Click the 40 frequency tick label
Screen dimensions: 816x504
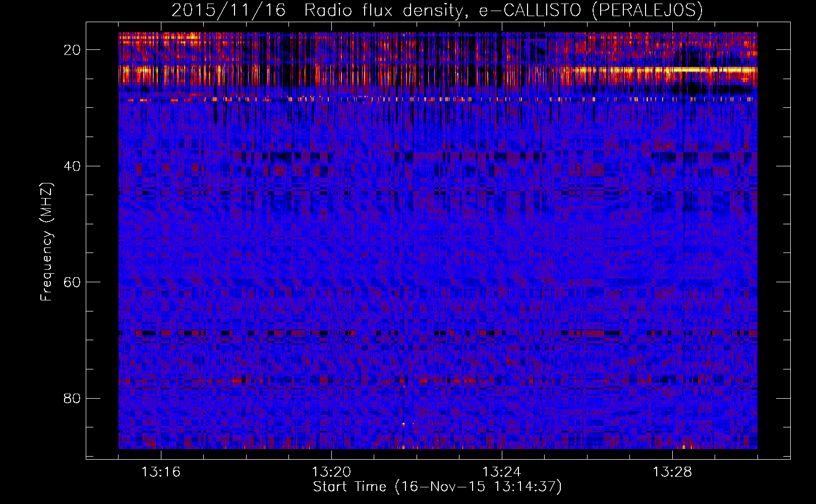point(73,166)
